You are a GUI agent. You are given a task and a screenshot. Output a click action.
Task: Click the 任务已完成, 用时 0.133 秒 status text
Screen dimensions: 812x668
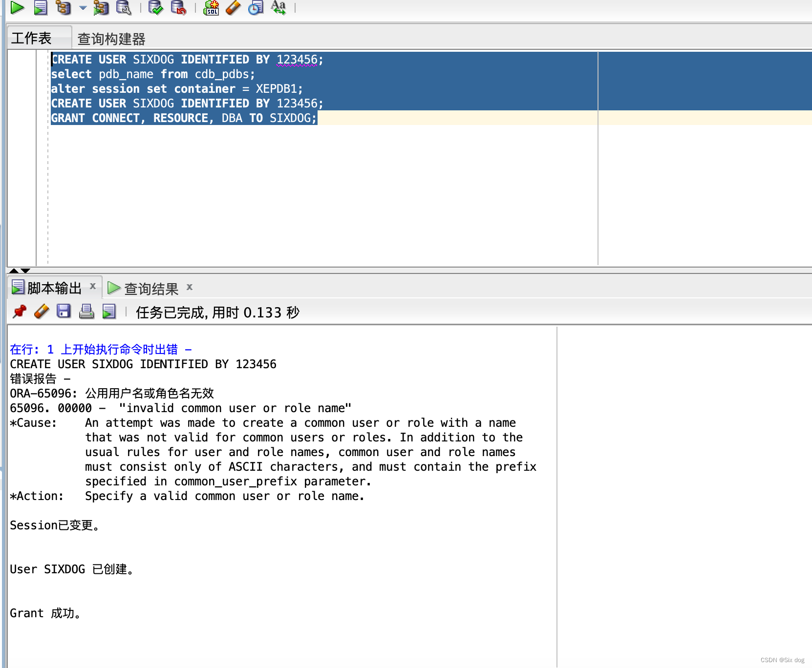217,313
